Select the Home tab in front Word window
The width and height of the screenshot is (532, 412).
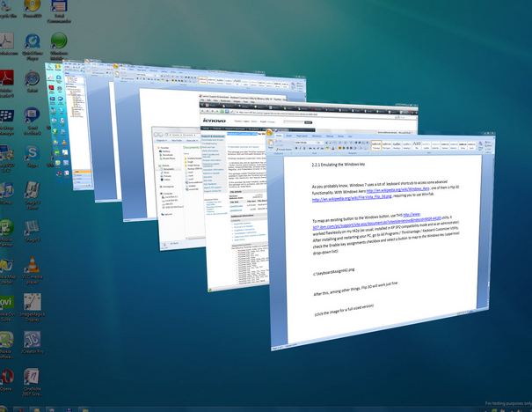pyautogui.click(x=279, y=136)
